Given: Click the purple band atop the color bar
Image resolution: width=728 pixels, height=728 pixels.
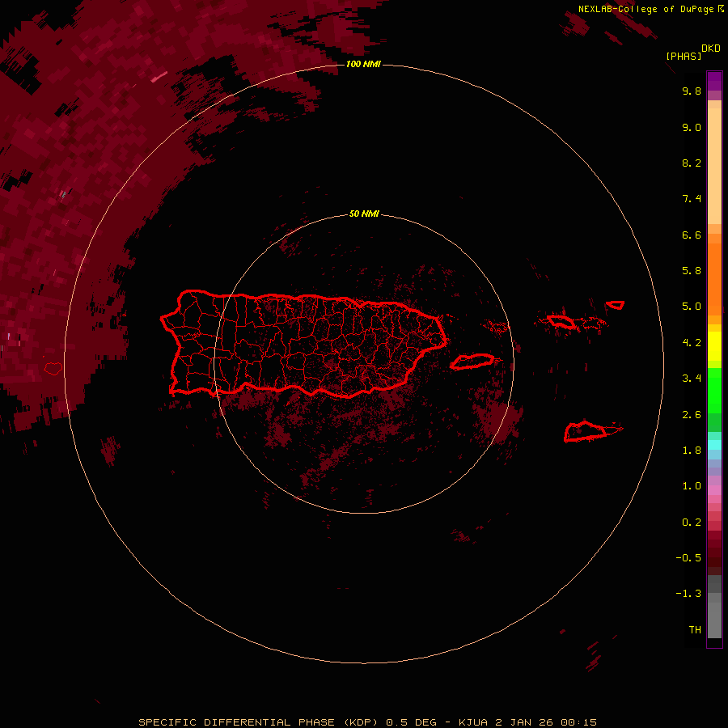Looking at the screenshot, I should coord(714,81).
